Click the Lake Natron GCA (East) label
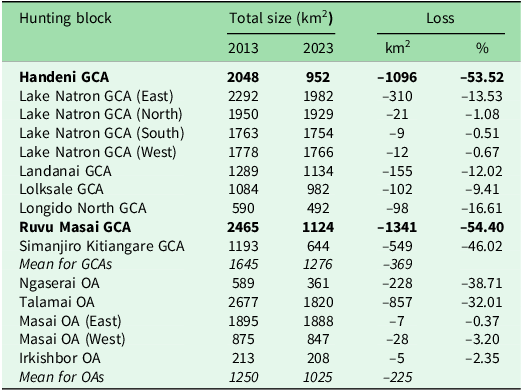The height and width of the screenshot is (391, 523). coord(96,96)
